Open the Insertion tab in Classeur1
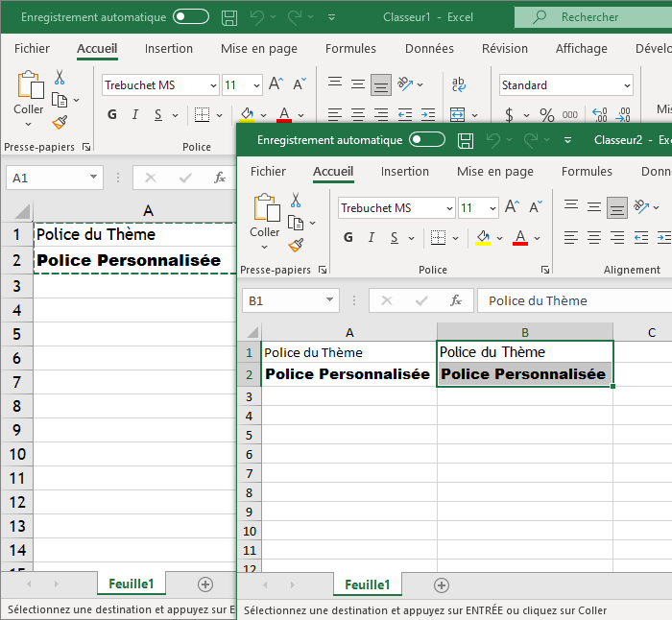 tap(168, 48)
